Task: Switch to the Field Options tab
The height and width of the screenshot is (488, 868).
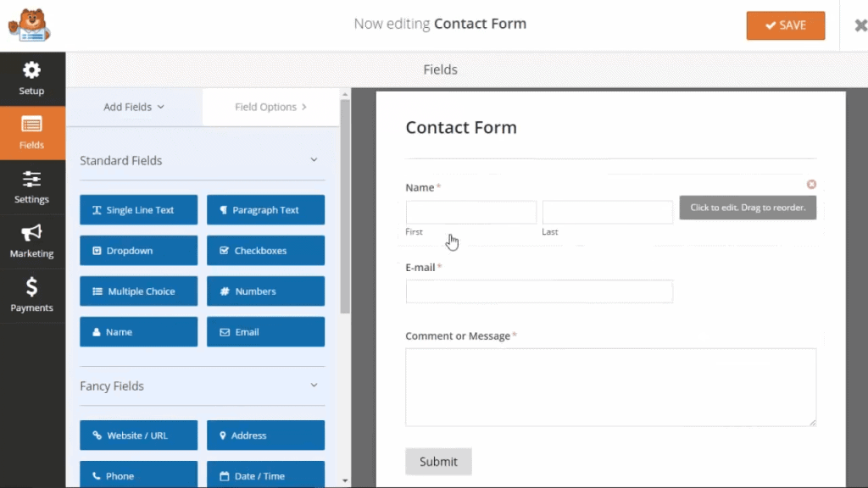Action: (270, 107)
